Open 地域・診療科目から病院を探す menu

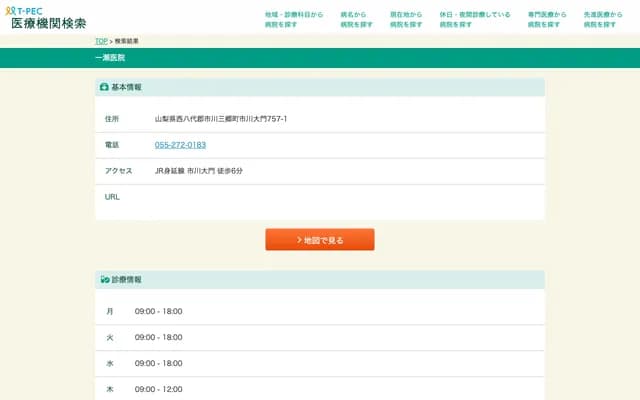(x=294, y=19)
